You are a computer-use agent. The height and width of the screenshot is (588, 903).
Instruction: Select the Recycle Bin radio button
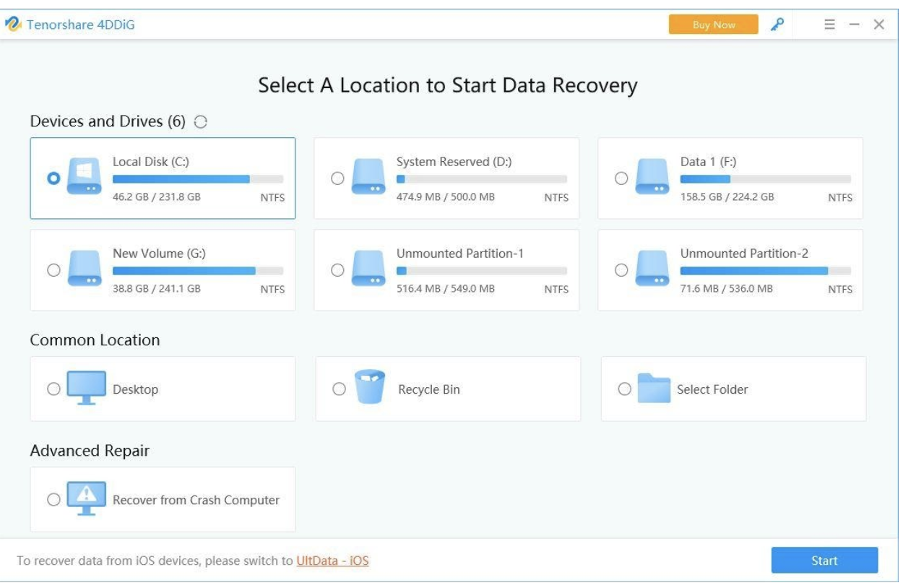339,389
